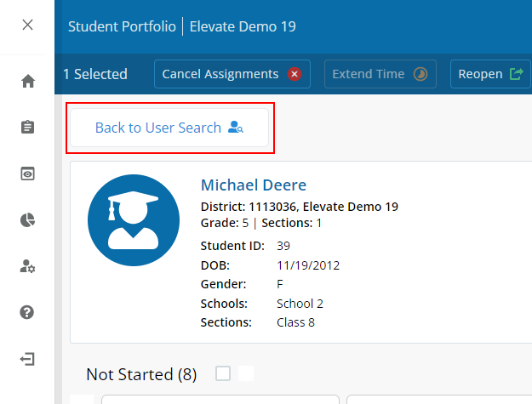This screenshot has width=532, height=404.
Task: Open reports pie chart icon
Action: tap(27, 220)
